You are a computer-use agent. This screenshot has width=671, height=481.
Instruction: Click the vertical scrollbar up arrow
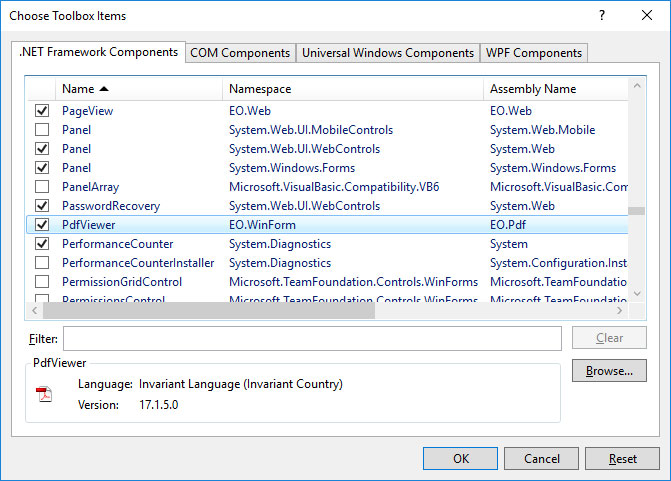pos(637,86)
